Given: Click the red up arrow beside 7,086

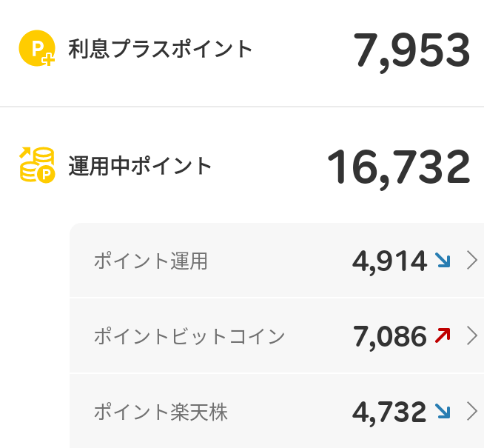Looking at the screenshot, I should click(x=443, y=335).
